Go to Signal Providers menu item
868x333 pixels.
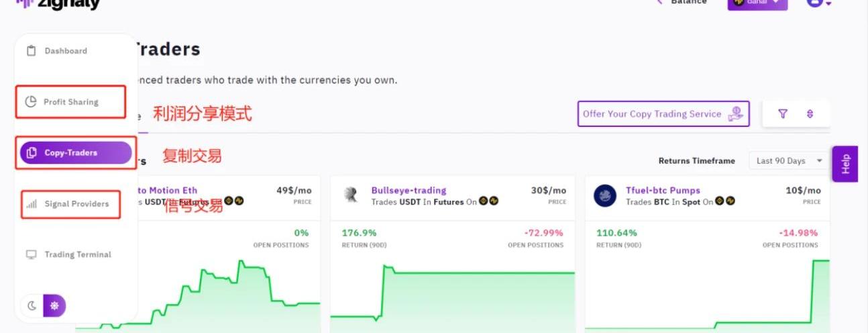(x=76, y=204)
